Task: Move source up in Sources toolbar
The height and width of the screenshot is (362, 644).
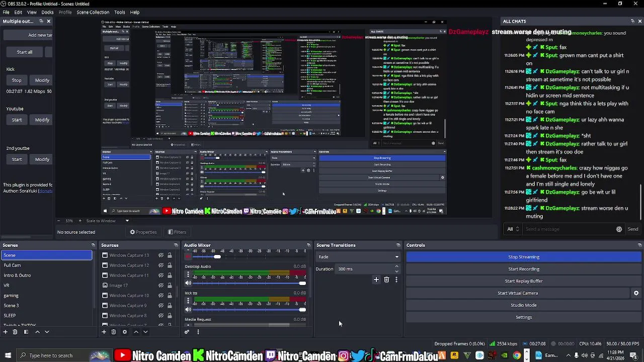Action: pos(136,332)
